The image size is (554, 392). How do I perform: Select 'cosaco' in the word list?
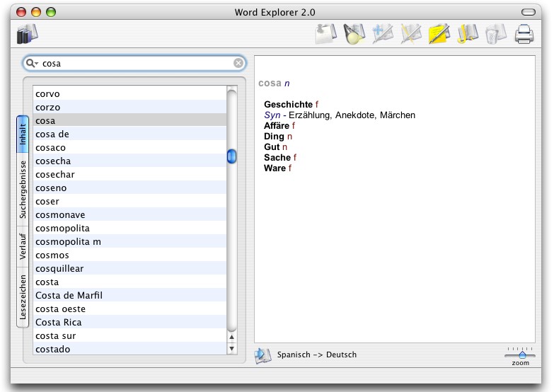(129, 147)
